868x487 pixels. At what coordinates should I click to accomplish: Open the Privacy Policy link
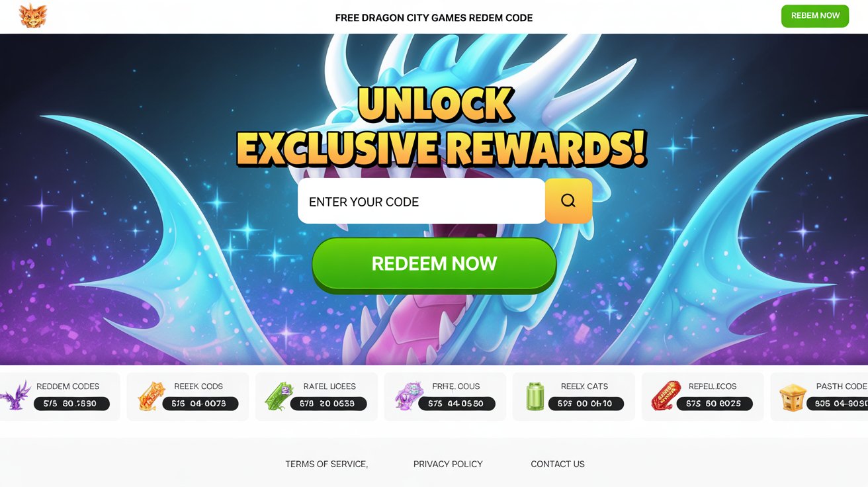click(x=448, y=464)
